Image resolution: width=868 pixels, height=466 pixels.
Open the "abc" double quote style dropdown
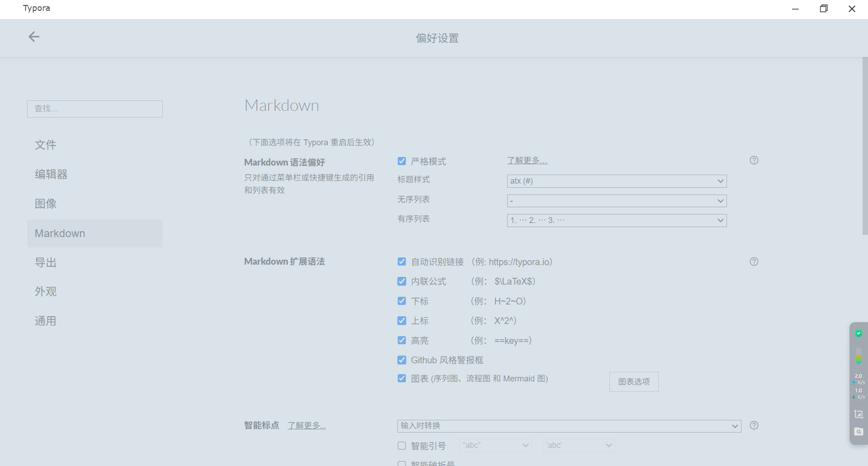[x=495, y=445]
